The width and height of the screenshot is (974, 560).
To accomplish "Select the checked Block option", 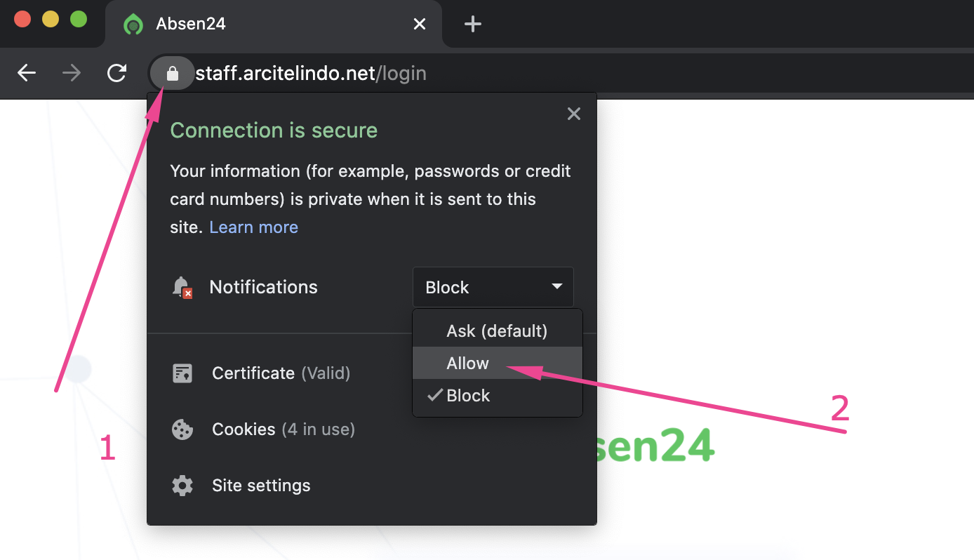I will [468, 396].
